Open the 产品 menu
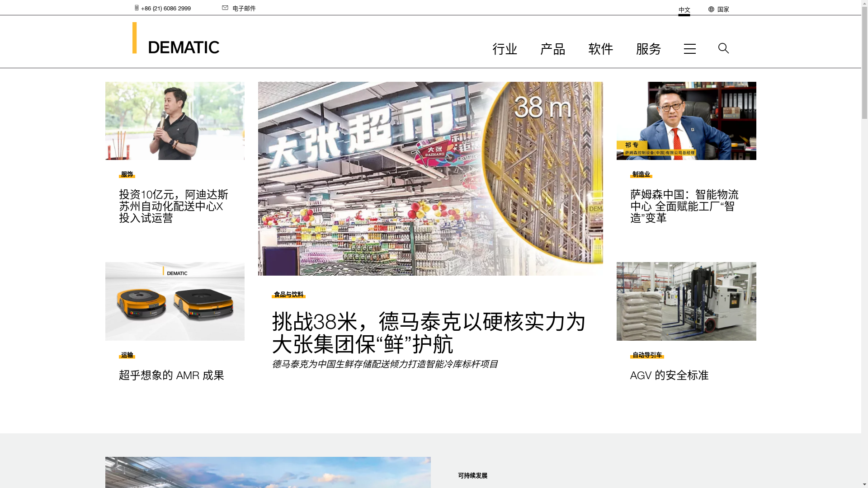 tap(552, 49)
